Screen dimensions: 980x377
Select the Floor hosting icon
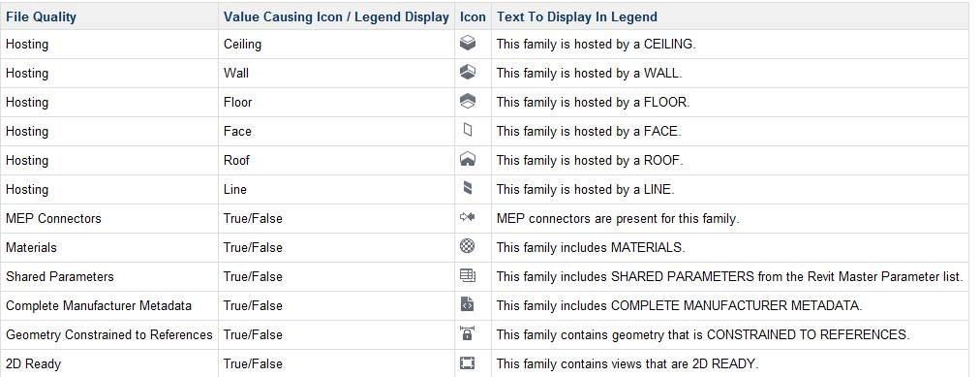(467, 101)
